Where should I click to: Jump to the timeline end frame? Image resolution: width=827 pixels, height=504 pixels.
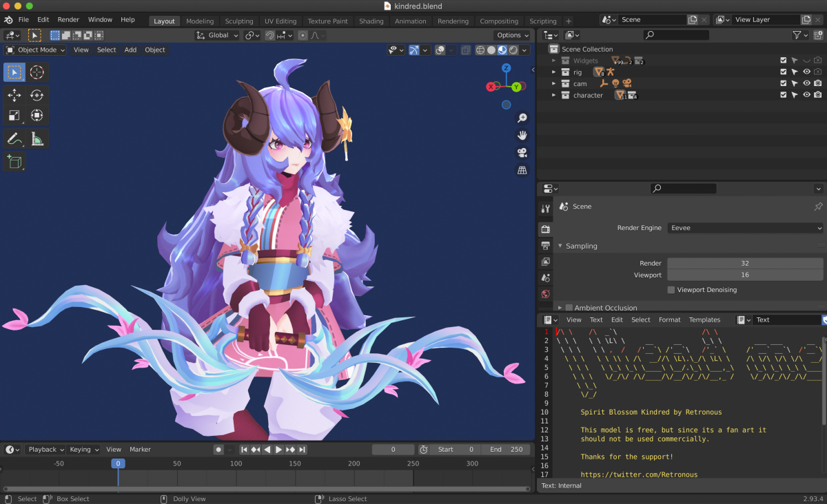pos(302,450)
